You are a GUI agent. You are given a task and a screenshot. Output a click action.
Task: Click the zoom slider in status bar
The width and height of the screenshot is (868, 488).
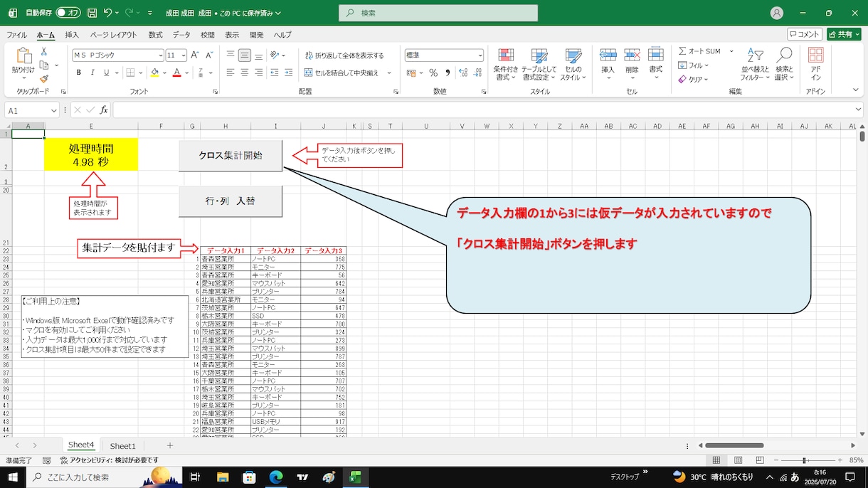(804, 460)
